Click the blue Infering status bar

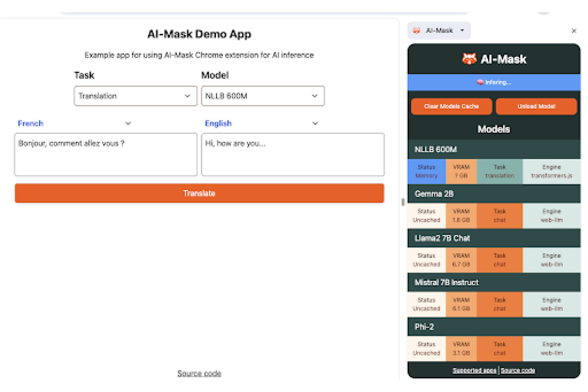(x=494, y=82)
